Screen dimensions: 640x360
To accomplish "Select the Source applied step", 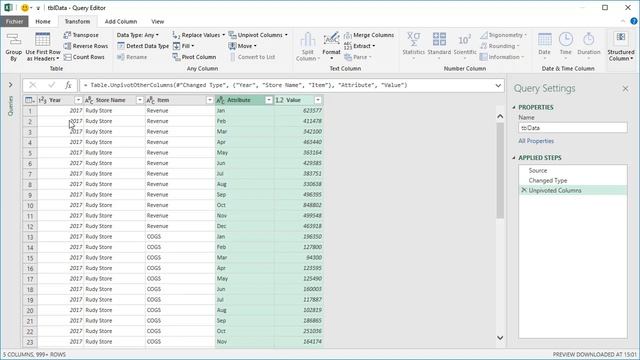I will (x=573, y=170).
